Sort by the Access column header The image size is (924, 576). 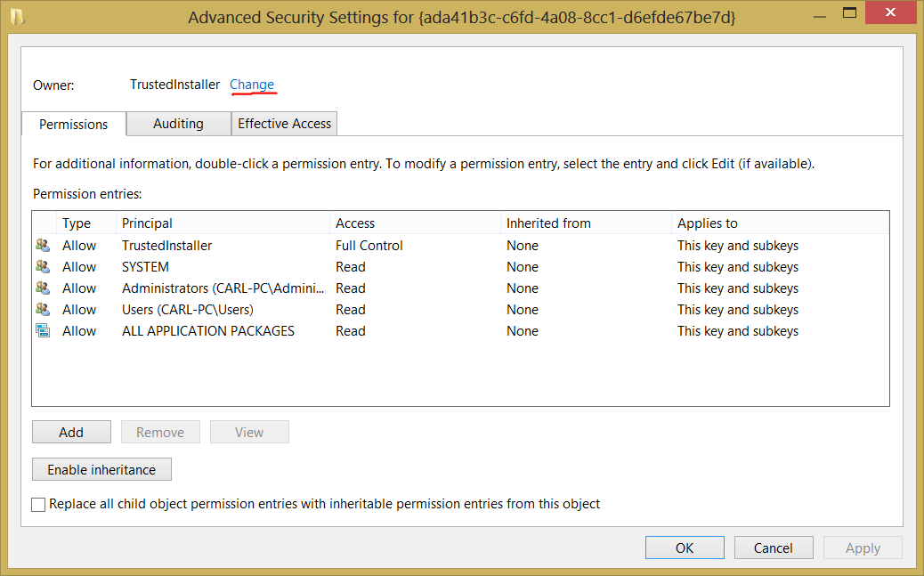point(416,223)
